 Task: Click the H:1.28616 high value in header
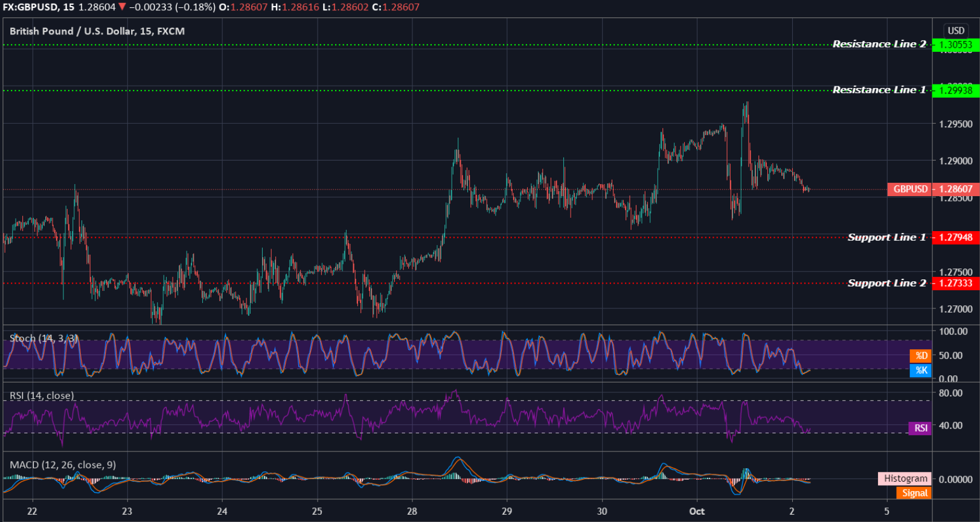coord(295,7)
